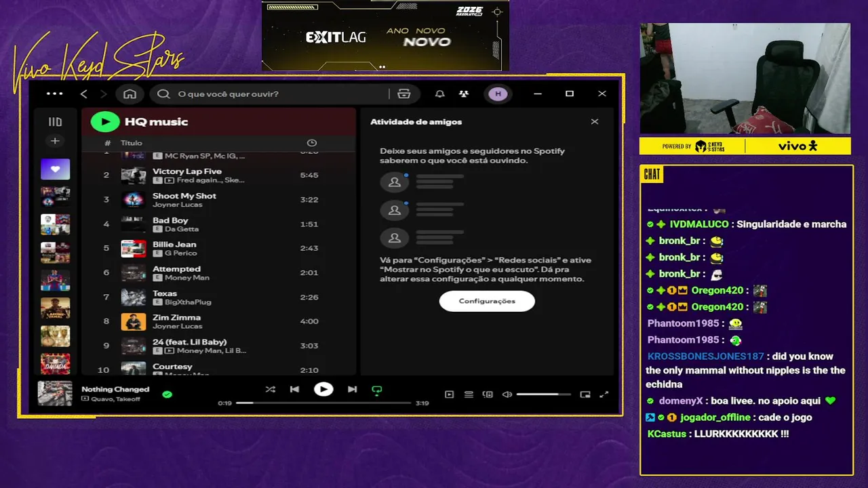Click the now playing cover art thumbnail
The width and height of the screenshot is (868, 488).
point(55,393)
